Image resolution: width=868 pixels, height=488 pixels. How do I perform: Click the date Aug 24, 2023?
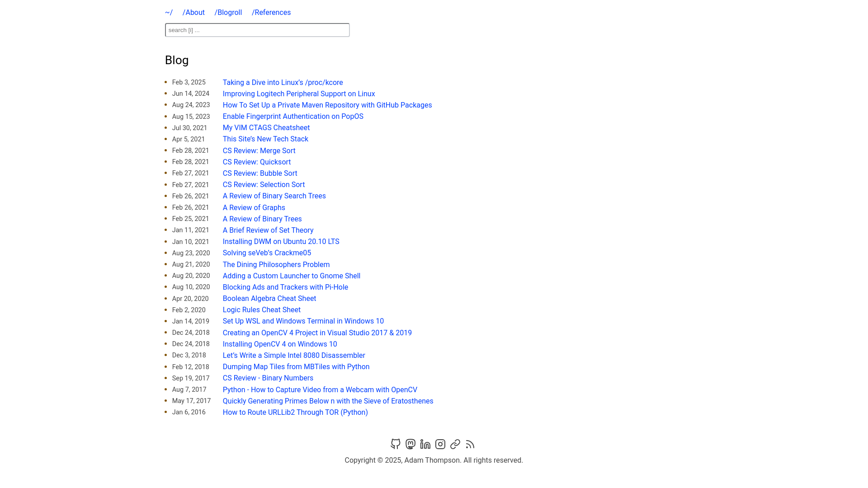[x=191, y=105]
